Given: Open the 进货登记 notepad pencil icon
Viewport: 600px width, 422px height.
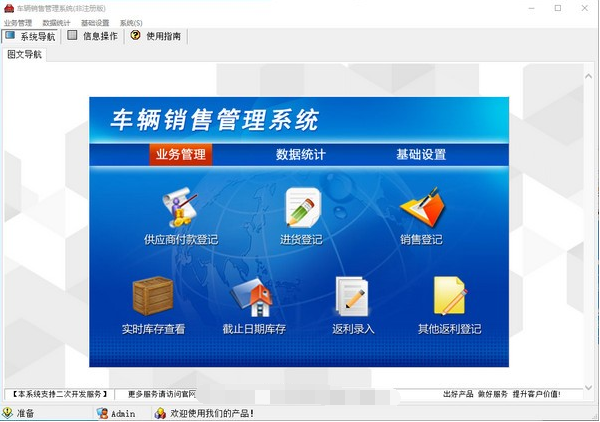Looking at the screenshot, I should coord(303,207).
